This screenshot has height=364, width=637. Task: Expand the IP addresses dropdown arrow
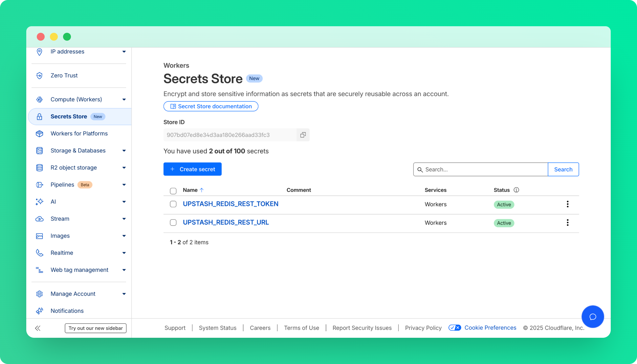tap(124, 52)
